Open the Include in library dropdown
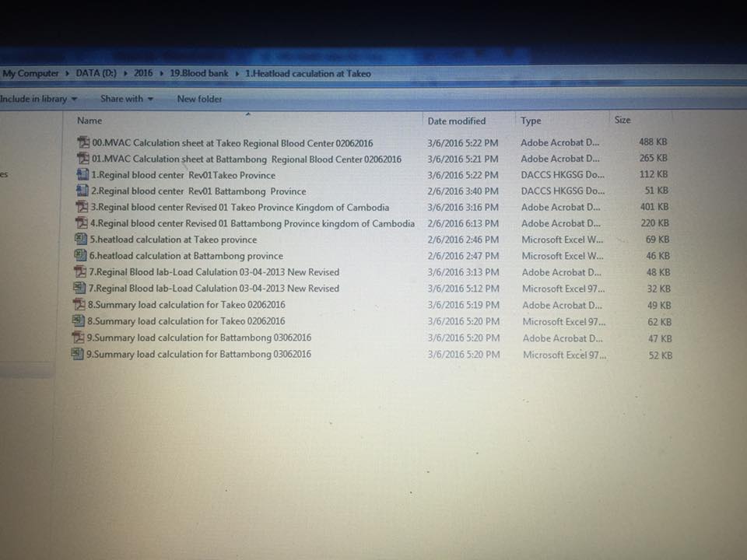 click(x=38, y=99)
